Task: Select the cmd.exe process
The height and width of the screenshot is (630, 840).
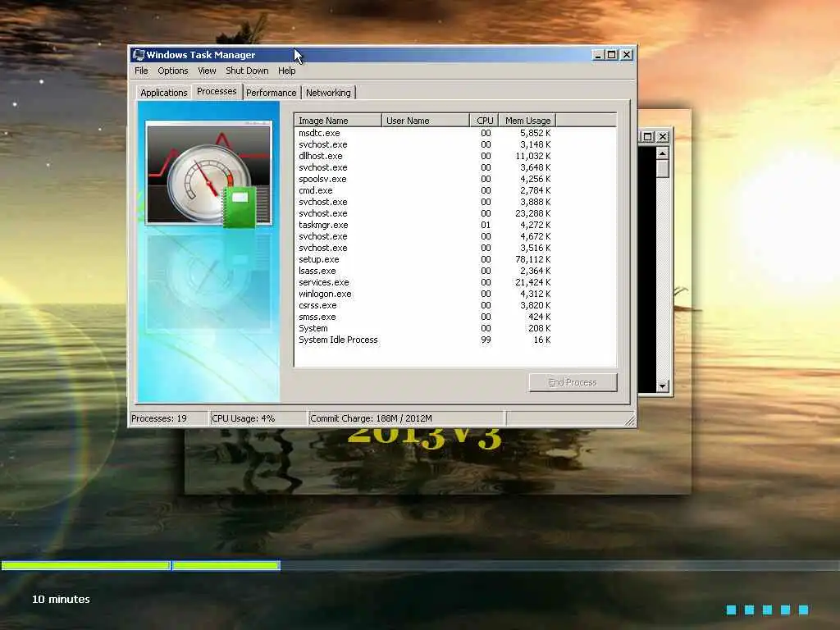Action: (x=315, y=190)
